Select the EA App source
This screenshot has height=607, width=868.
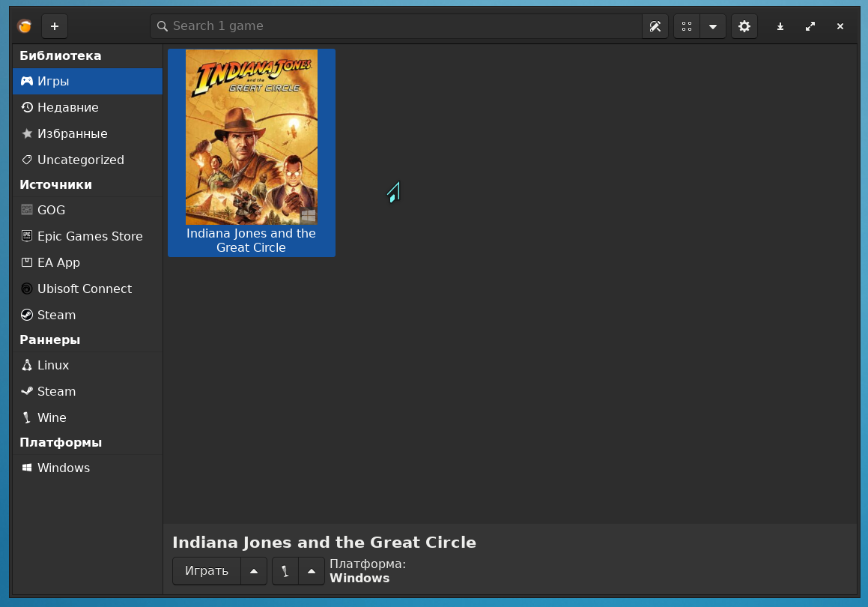click(x=88, y=262)
